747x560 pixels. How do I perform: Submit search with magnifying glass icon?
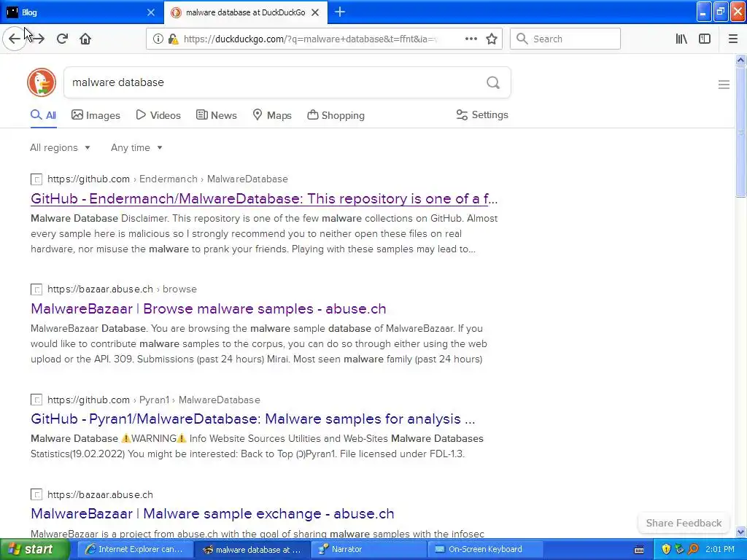493,82
